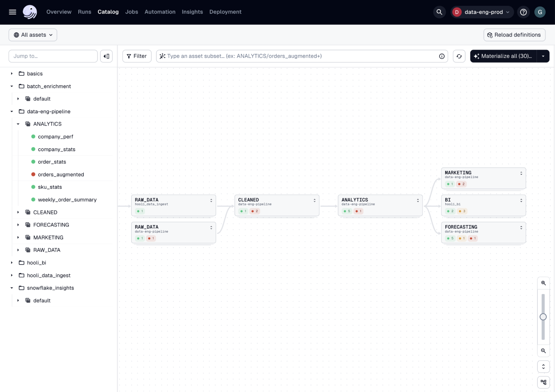
Task: Click the re-layout graph icon at bottom right
Action: 543,382
